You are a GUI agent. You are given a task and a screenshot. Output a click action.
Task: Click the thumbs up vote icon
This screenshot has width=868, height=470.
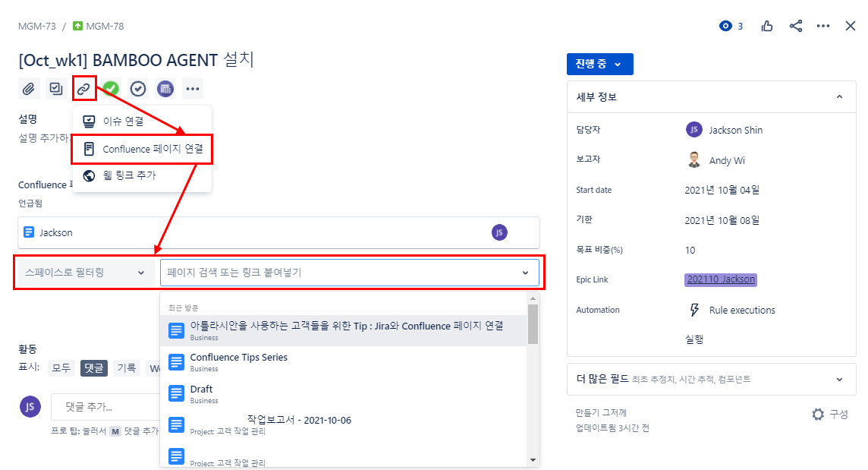click(766, 26)
